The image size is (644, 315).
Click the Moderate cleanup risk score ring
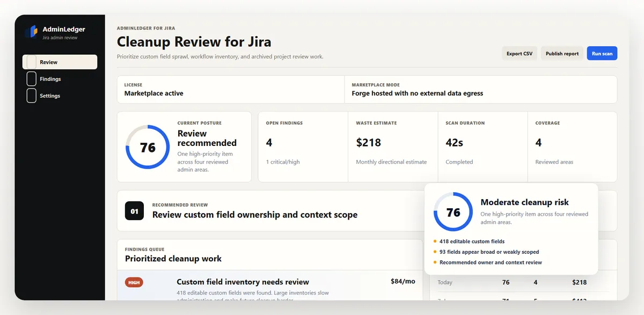(453, 212)
